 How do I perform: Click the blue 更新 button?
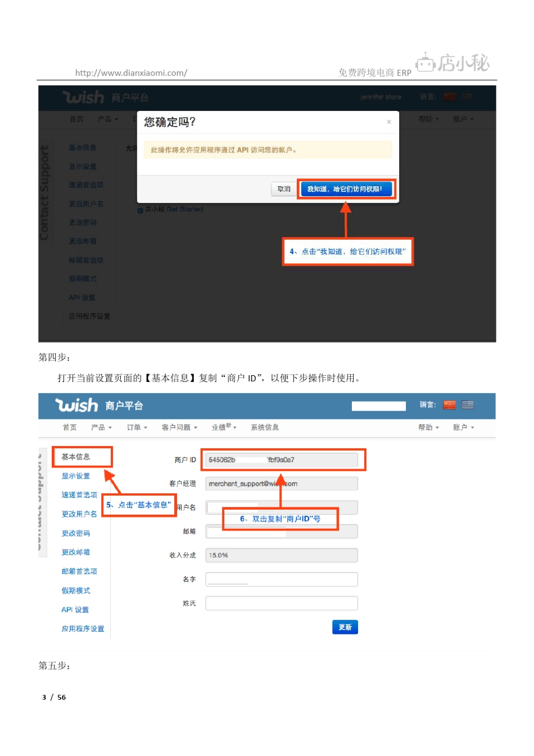click(345, 627)
